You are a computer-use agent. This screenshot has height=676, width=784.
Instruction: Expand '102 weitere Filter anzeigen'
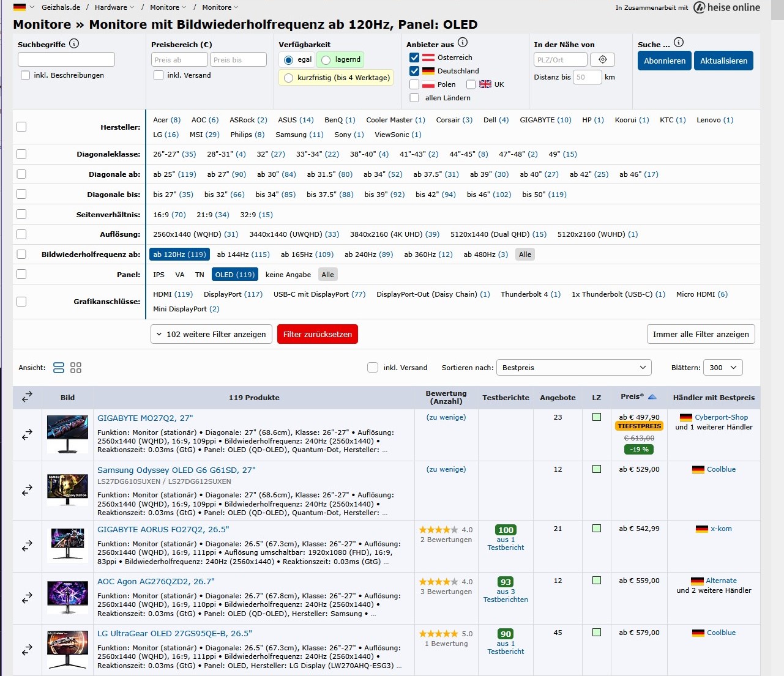coord(211,334)
